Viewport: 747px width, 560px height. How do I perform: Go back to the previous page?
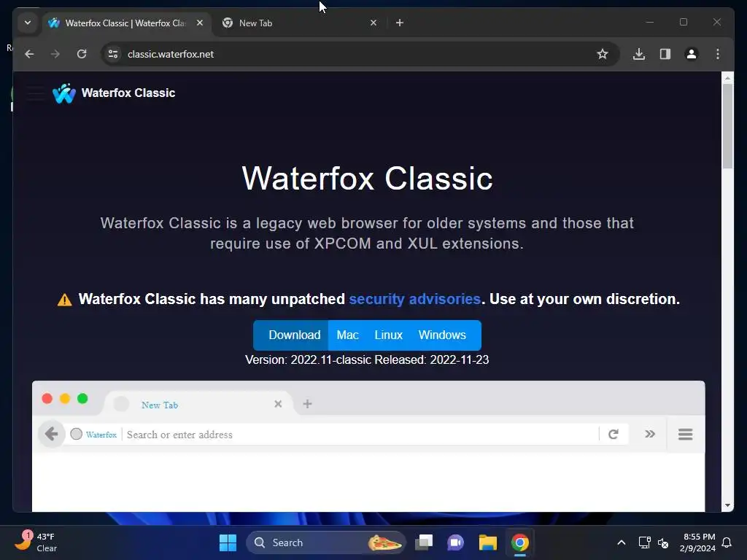pyautogui.click(x=29, y=54)
